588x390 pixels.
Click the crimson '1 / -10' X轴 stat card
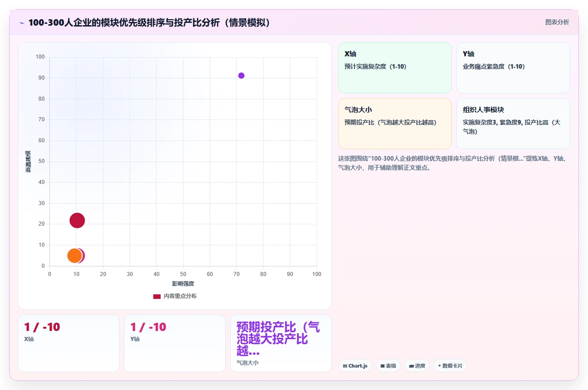pos(69,343)
